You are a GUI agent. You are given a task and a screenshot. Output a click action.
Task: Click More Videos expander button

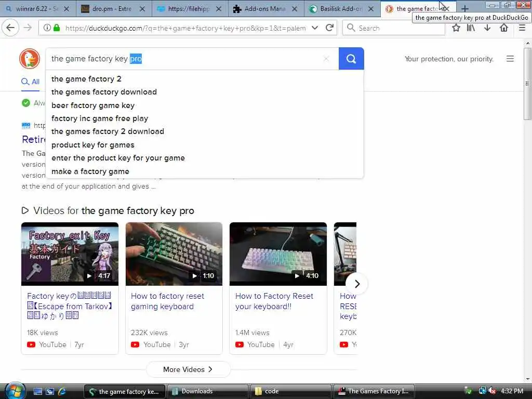(188, 369)
